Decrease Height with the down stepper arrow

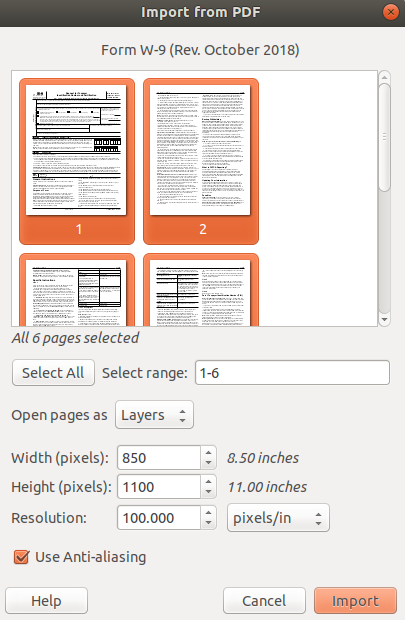pos(208,493)
